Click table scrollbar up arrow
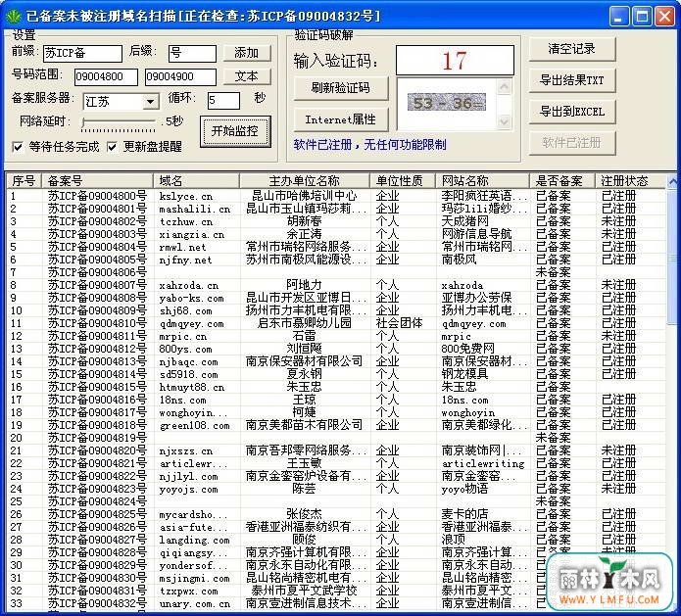The width and height of the screenshot is (681, 616). (672, 180)
